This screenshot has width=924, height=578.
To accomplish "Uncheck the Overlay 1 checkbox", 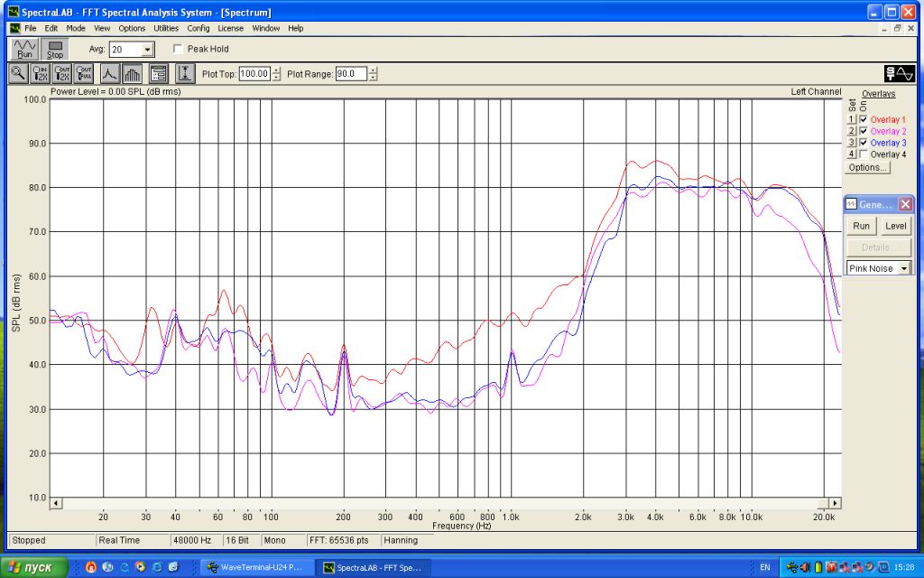I will tap(864, 120).
